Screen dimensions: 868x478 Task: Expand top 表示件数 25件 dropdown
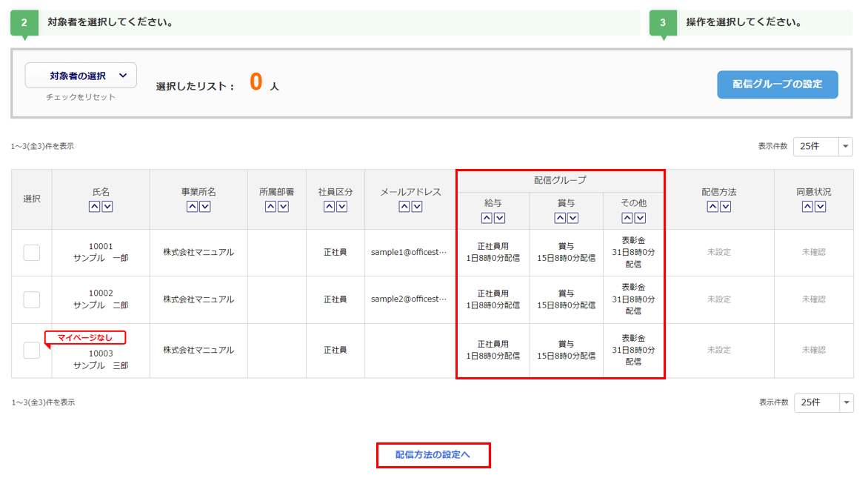point(823,147)
